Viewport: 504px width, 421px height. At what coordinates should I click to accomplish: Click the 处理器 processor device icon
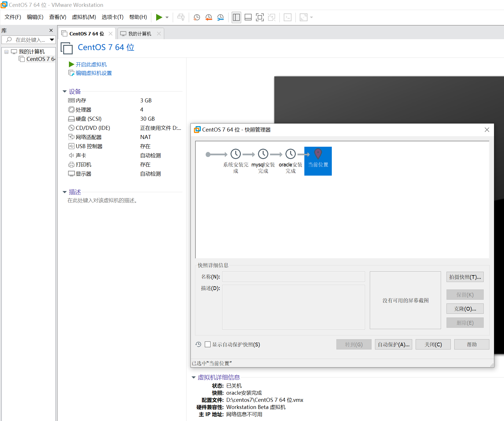(x=71, y=110)
